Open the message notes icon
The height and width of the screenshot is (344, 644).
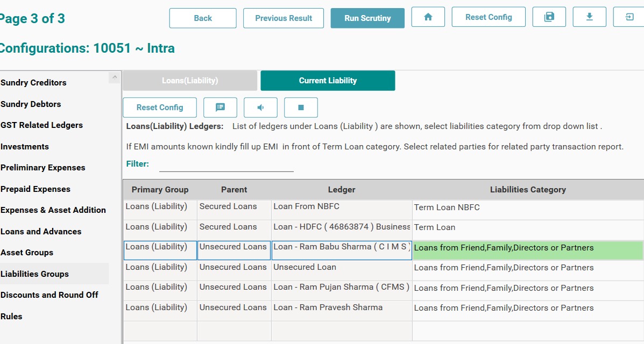[220, 107]
